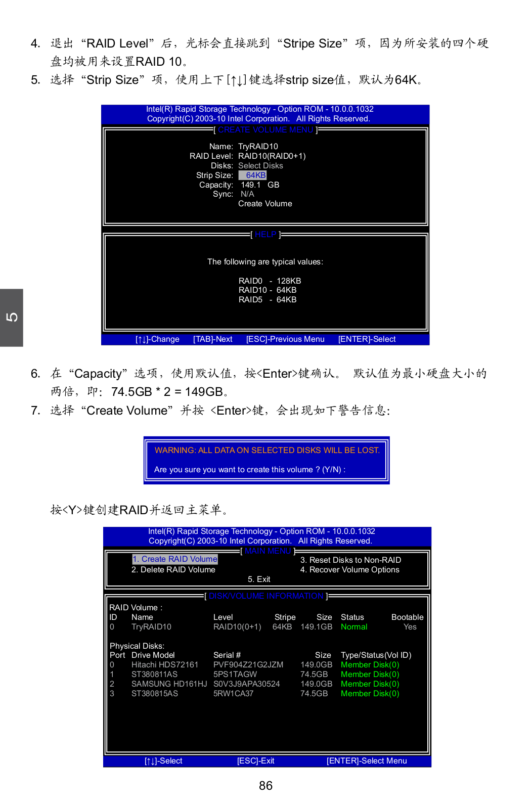Select the Hitachi HDS72161 disk row
The width and height of the screenshot is (532, 809).
pos(165,665)
